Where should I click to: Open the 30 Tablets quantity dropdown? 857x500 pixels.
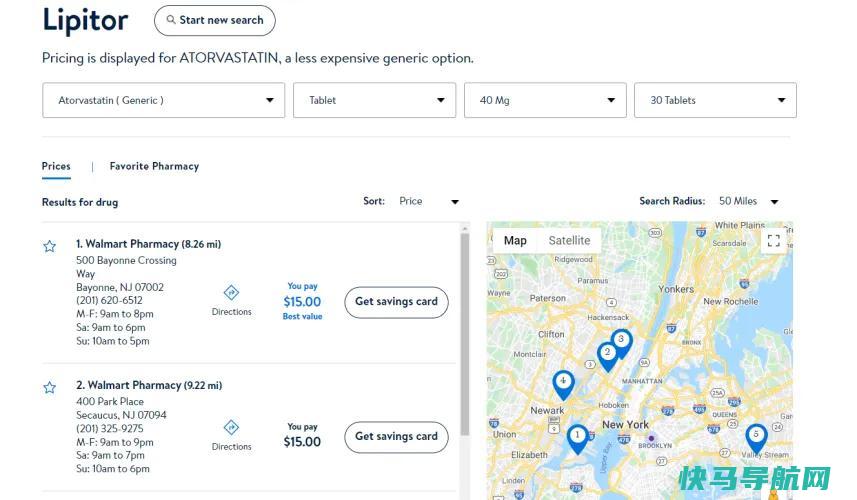pyautogui.click(x=715, y=100)
